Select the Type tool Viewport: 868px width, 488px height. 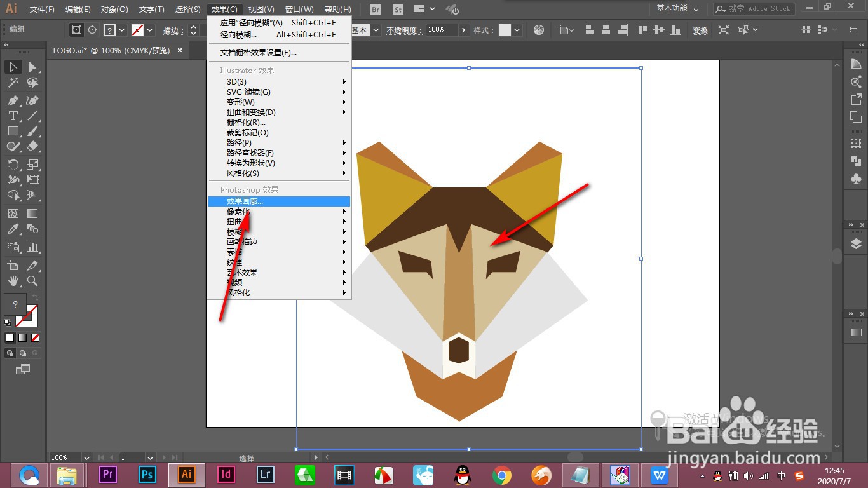[13, 116]
